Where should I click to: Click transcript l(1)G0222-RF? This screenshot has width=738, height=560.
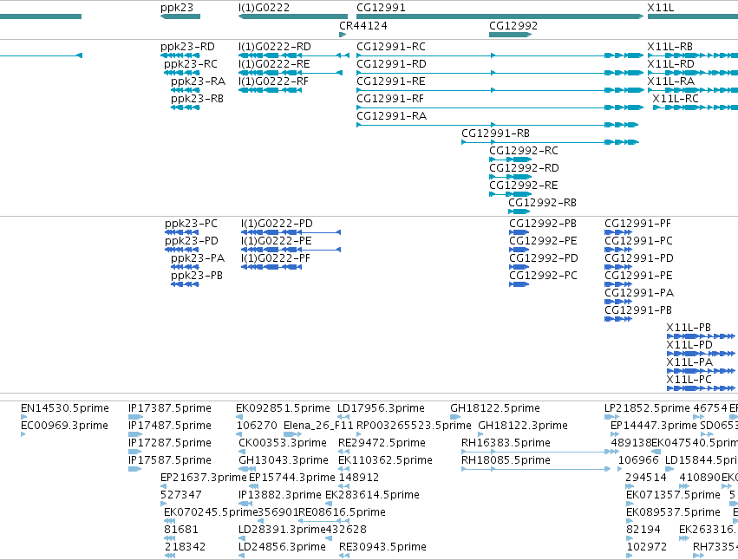click(x=273, y=81)
